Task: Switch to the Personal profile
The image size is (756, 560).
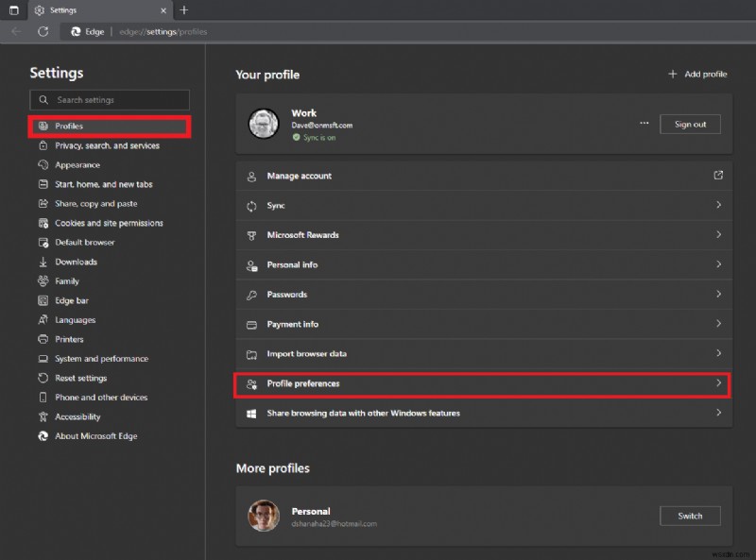Action: pyautogui.click(x=690, y=516)
